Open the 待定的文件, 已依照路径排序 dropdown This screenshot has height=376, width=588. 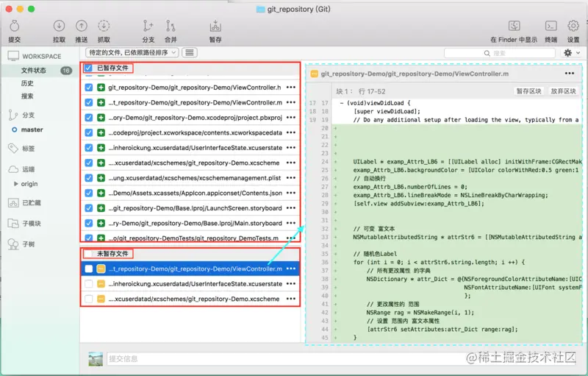point(132,52)
